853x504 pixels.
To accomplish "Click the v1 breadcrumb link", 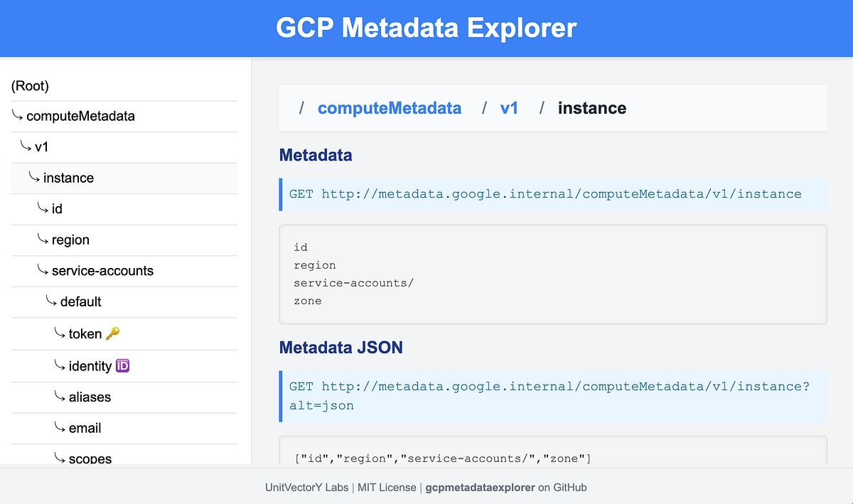I will point(510,107).
